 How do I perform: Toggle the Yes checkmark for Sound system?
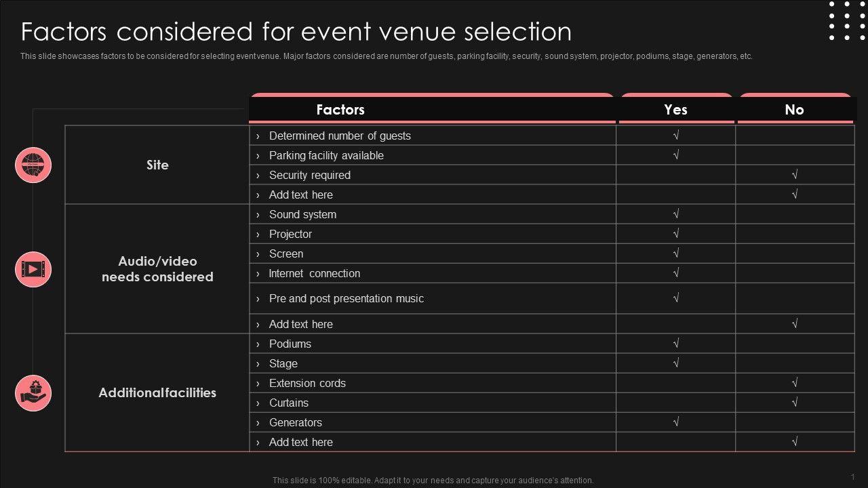(676, 214)
